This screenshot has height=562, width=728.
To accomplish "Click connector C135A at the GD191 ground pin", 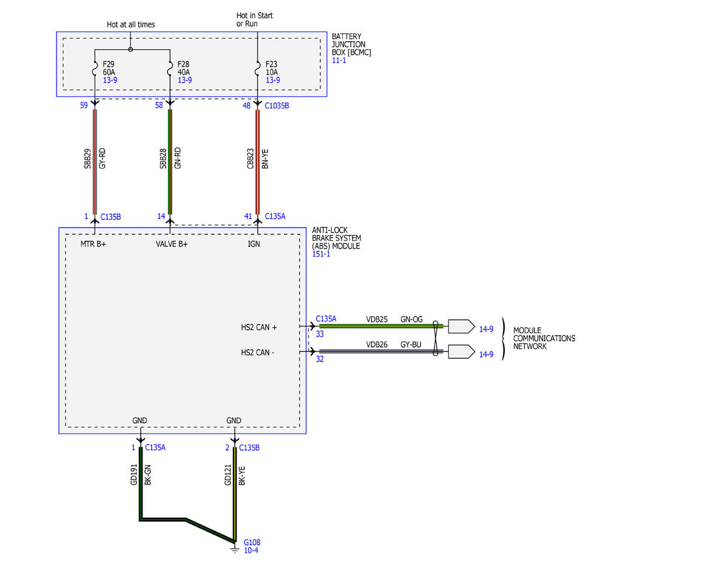I will [x=156, y=448].
